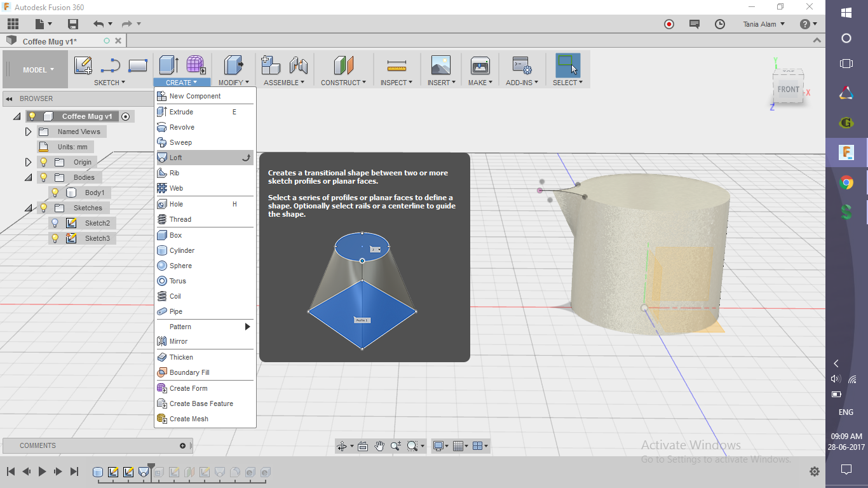Open the Pattern submenu arrow
868x488 pixels.
click(x=248, y=327)
